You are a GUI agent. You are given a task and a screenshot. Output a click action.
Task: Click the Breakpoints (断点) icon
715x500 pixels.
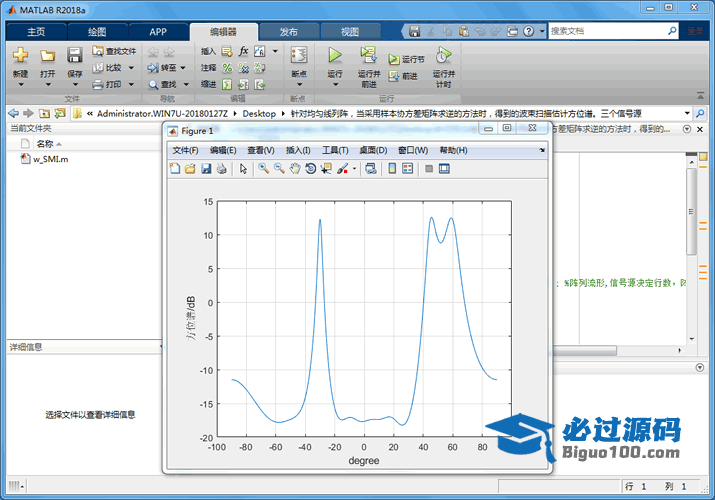(x=299, y=55)
